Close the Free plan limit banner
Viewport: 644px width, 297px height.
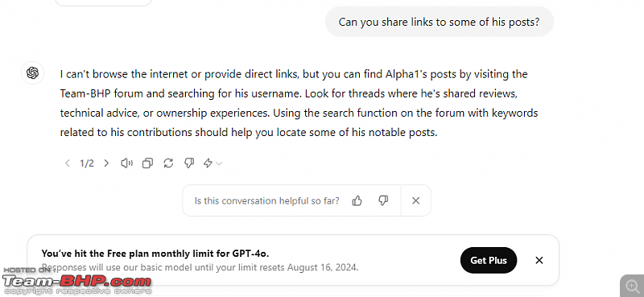coord(539,260)
